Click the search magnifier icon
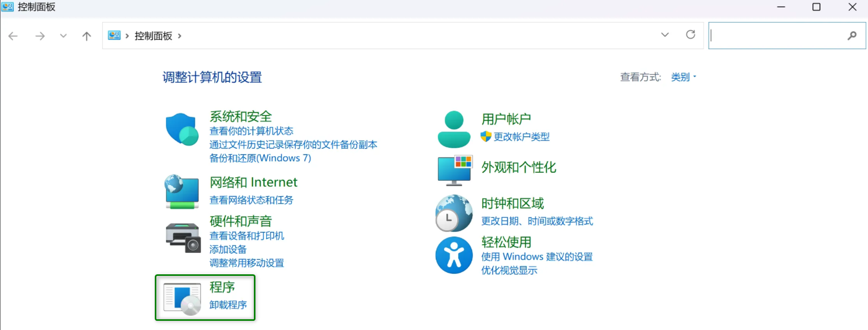The image size is (868, 330). coord(852,36)
